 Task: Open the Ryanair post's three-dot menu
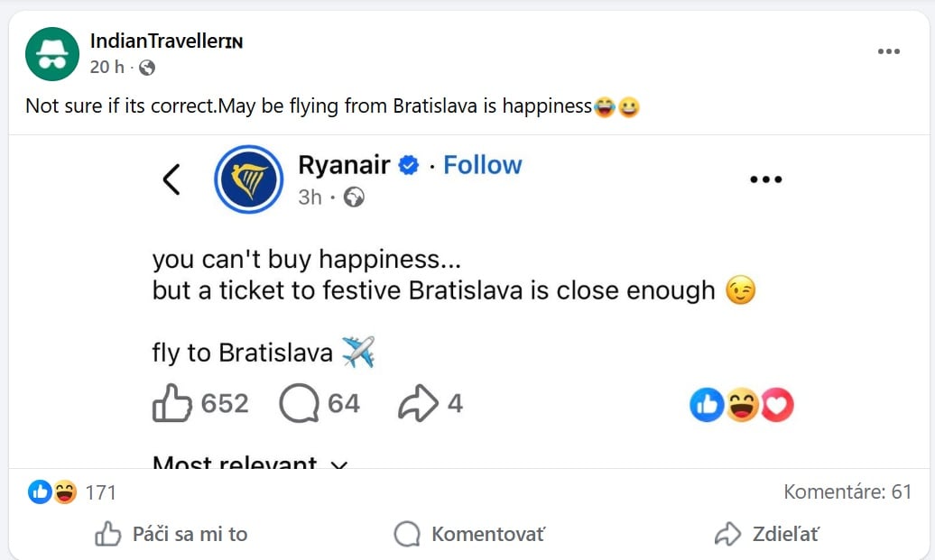coord(765,179)
